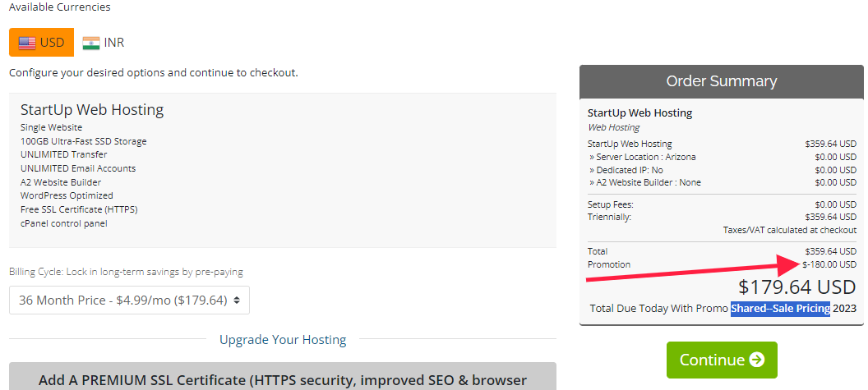Click Available Currencies label
The image size is (868, 390).
[60, 7]
